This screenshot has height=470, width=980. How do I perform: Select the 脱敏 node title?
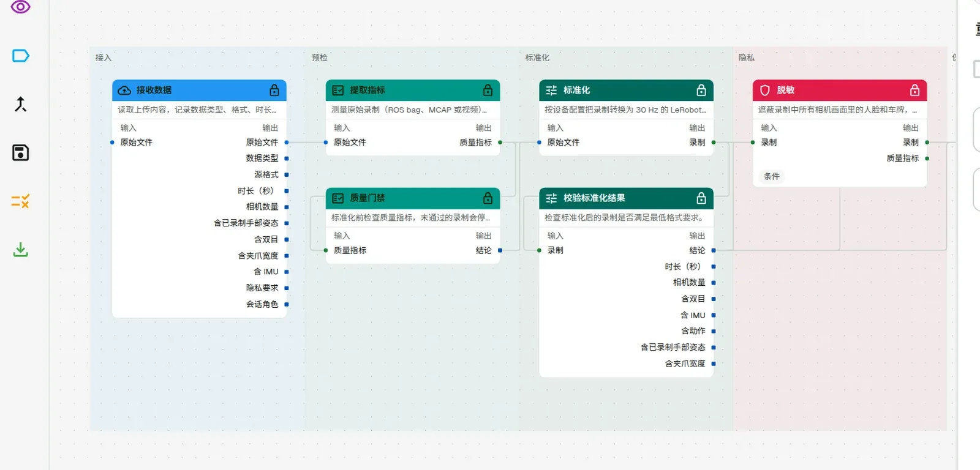[x=785, y=90]
